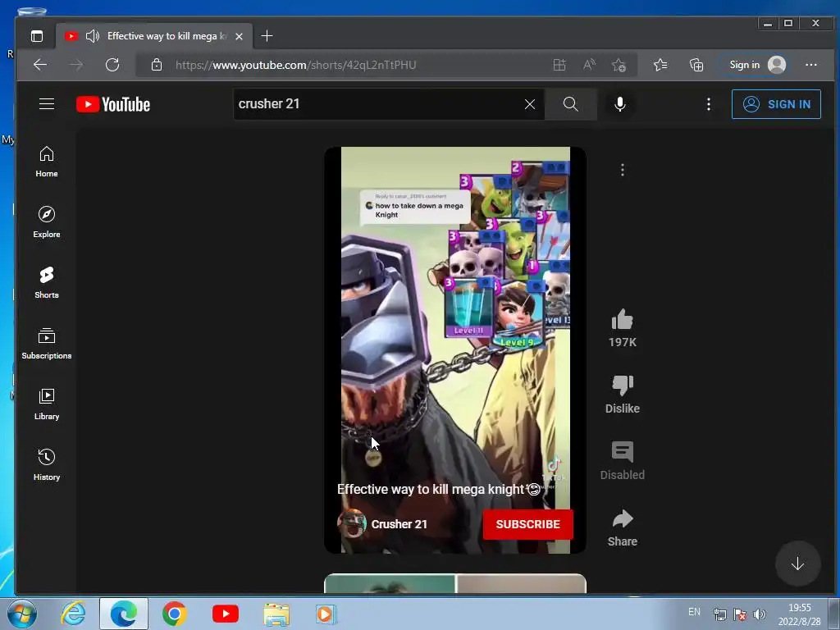Click the YouTube URL address bar
The image size is (840, 630).
(x=295, y=65)
